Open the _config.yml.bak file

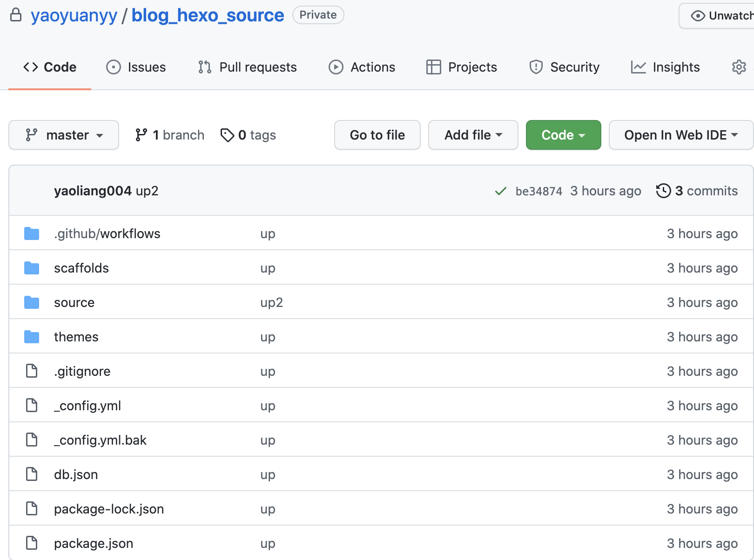pyautogui.click(x=101, y=440)
